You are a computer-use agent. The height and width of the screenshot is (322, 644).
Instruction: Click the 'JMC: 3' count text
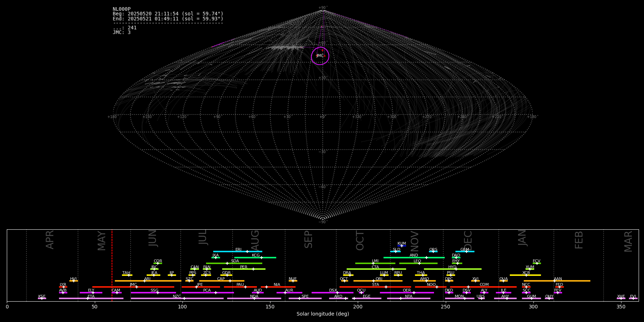coord(122,32)
